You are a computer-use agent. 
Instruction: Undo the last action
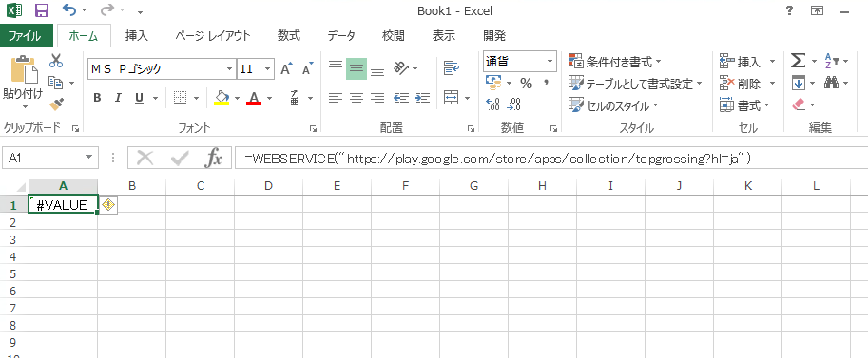pyautogui.click(x=68, y=9)
